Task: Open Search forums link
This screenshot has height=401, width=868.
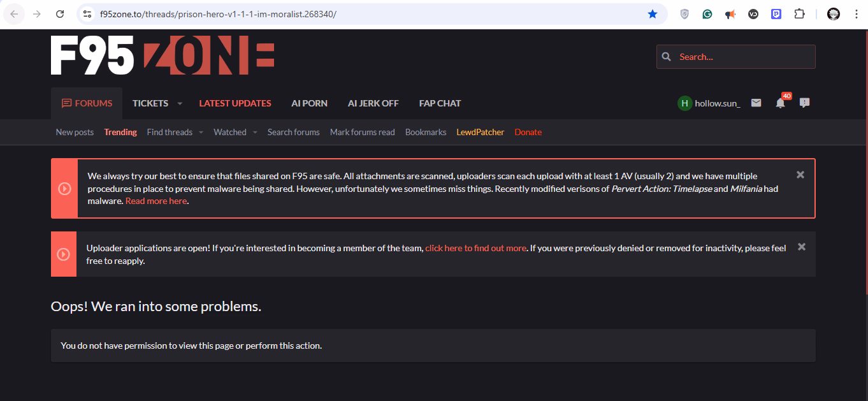Action: [294, 132]
